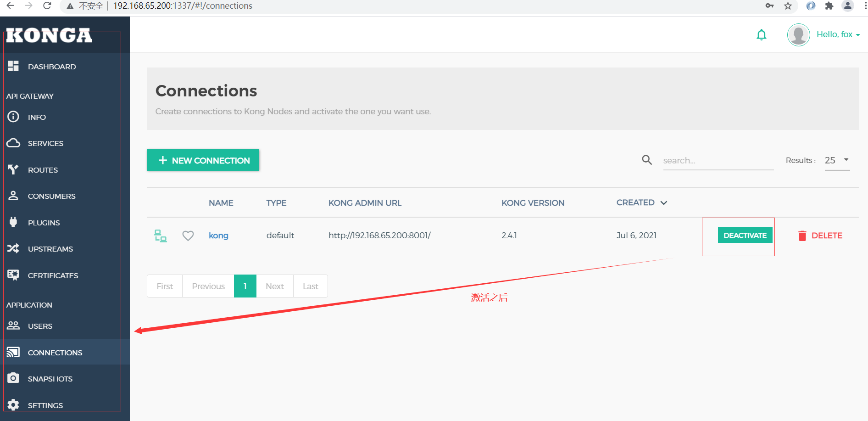Image resolution: width=868 pixels, height=421 pixels.
Task: Click the Info circle icon
Action: point(13,117)
